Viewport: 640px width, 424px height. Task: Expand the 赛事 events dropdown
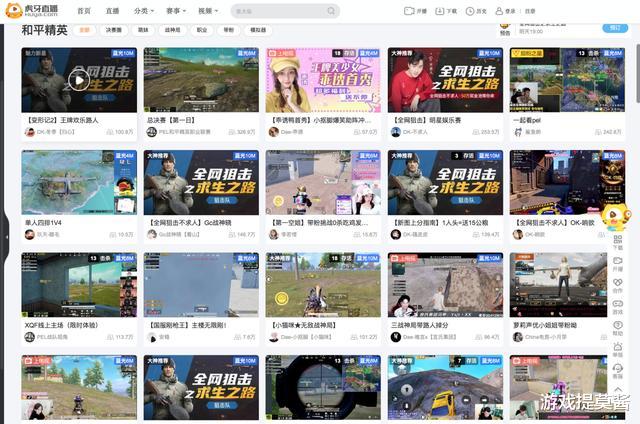coord(176,11)
